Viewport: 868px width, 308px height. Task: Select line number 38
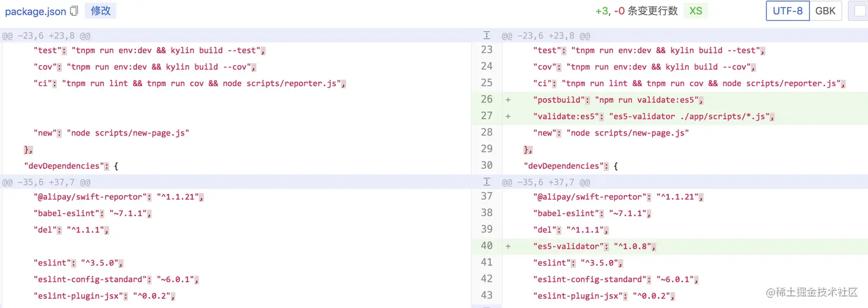coord(487,213)
